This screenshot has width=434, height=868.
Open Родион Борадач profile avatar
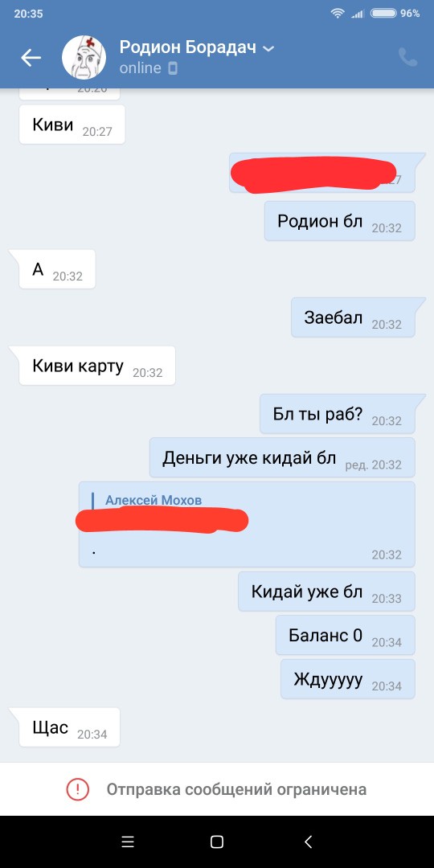pos(84,58)
